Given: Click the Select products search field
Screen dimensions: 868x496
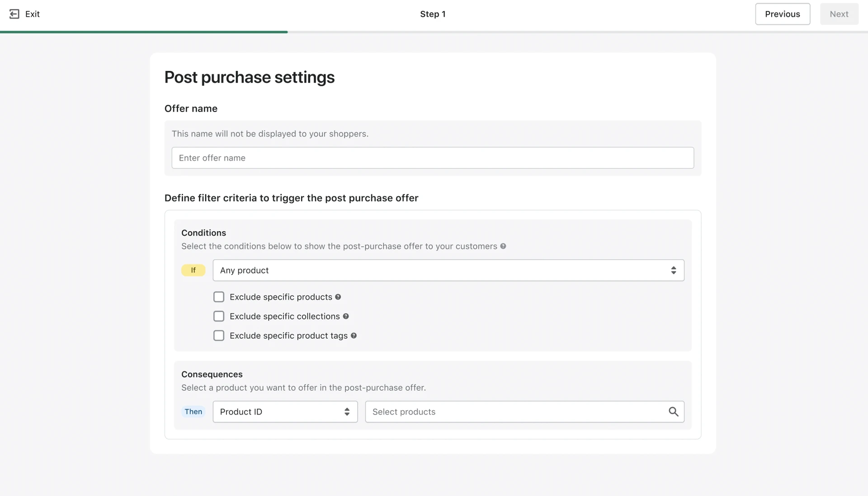Looking at the screenshot, I should pos(525,412).
